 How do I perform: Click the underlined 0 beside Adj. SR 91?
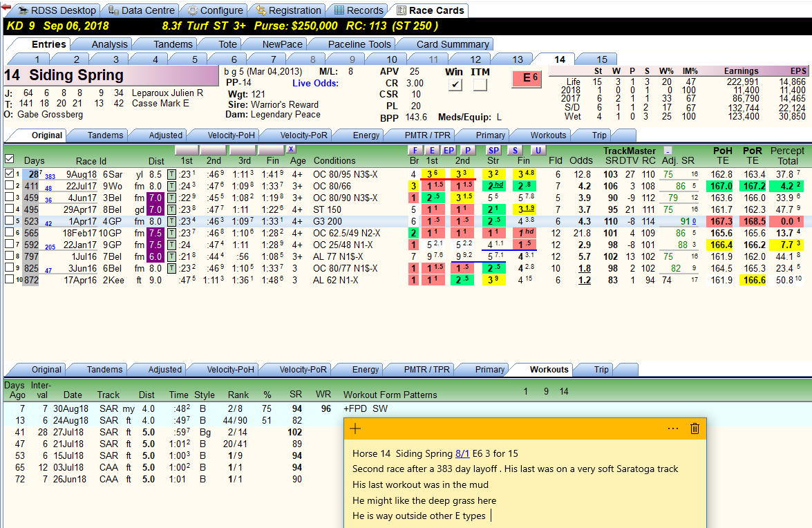tap(694, 222)
